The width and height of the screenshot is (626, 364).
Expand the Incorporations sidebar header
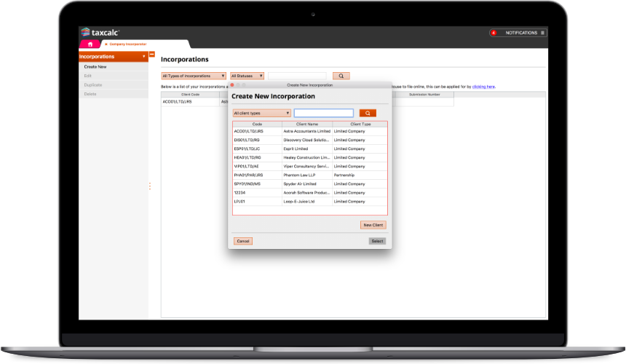[114, 57]
